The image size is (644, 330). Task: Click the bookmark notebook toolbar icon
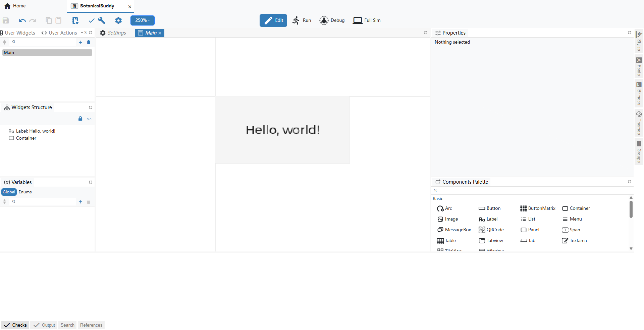[x=75, y=20]
